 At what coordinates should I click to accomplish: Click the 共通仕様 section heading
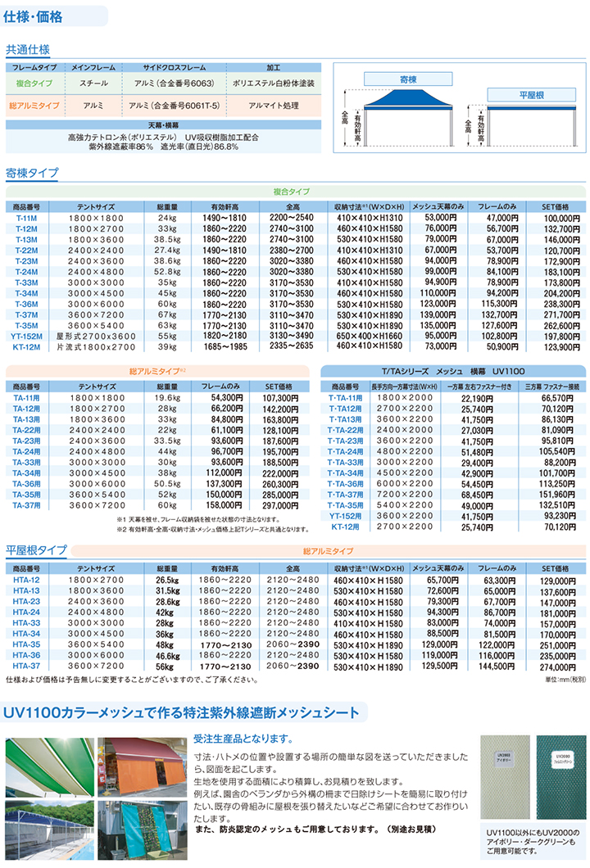click(28, 50)
